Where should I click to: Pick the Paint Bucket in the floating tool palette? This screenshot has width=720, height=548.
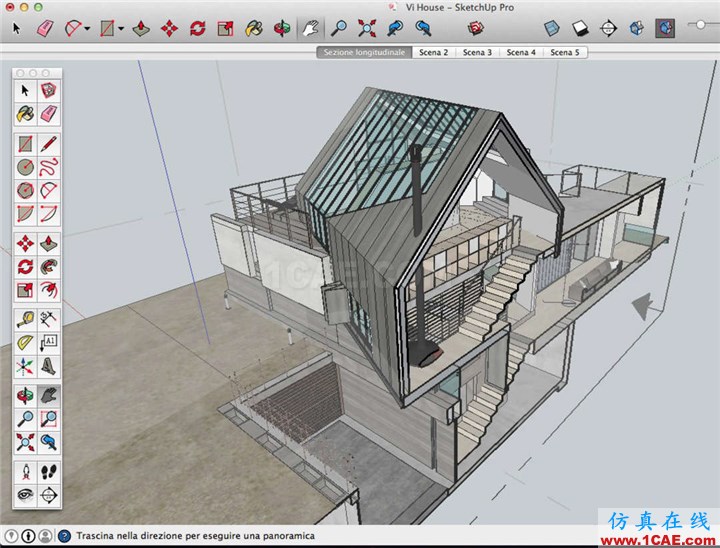(25, 114)
